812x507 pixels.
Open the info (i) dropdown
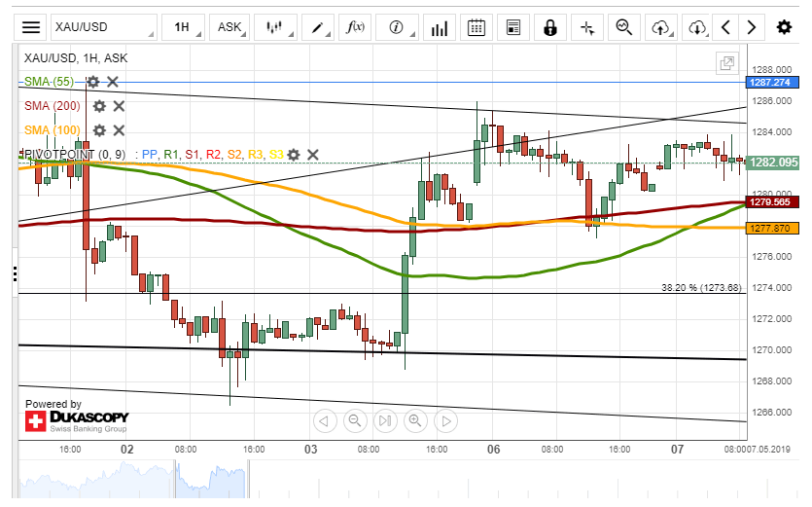pos(397,27)
